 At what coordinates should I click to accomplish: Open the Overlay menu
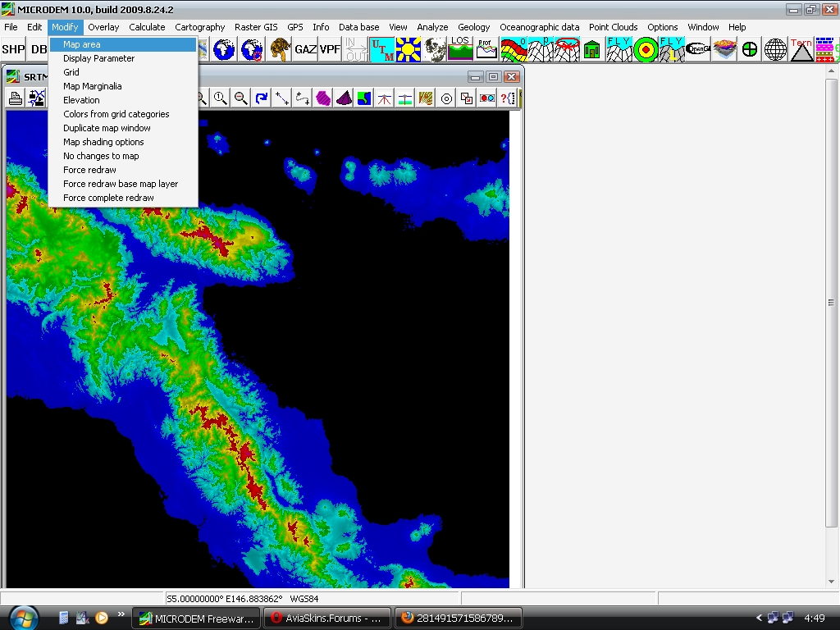[103, 27]
